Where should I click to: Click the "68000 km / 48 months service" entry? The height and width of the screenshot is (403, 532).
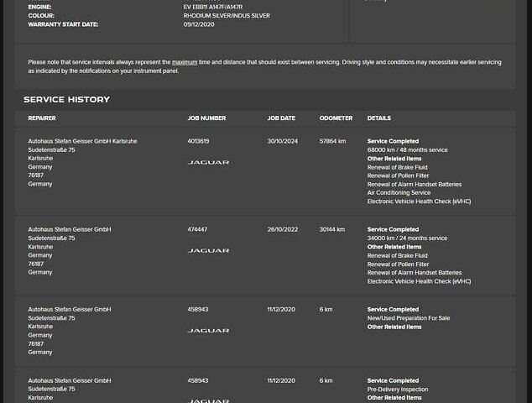coord(407,150)
